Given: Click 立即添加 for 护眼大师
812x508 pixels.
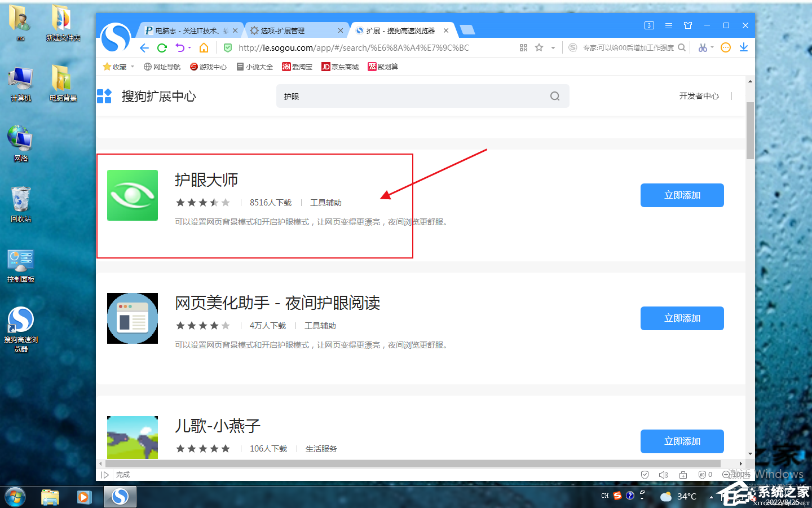Looking at the screenshot, I should point(682,195).
